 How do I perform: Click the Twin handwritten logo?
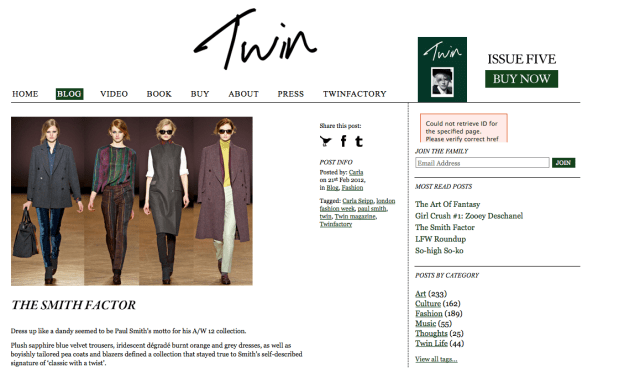(x=255, y=39)
